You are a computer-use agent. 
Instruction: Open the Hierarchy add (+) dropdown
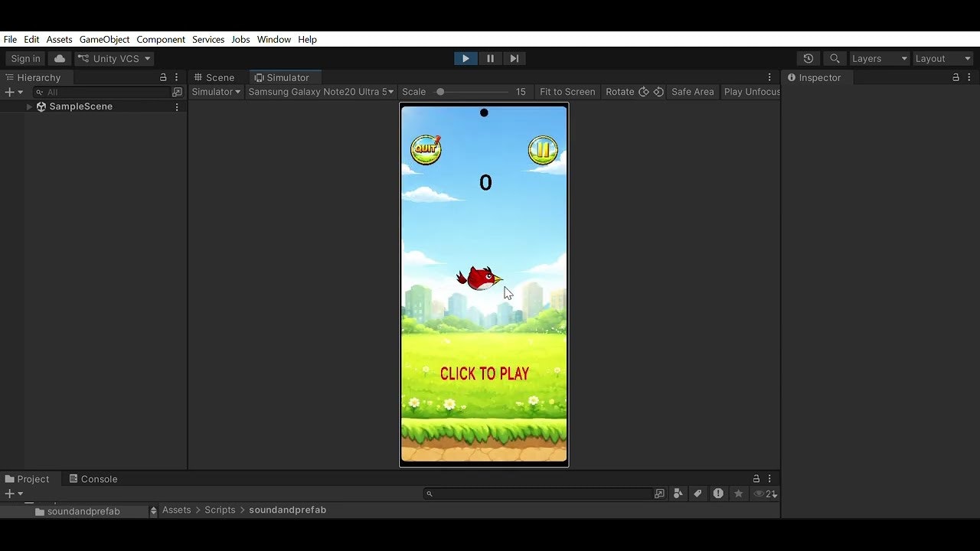pyautogui.click(x=14, y=92)
